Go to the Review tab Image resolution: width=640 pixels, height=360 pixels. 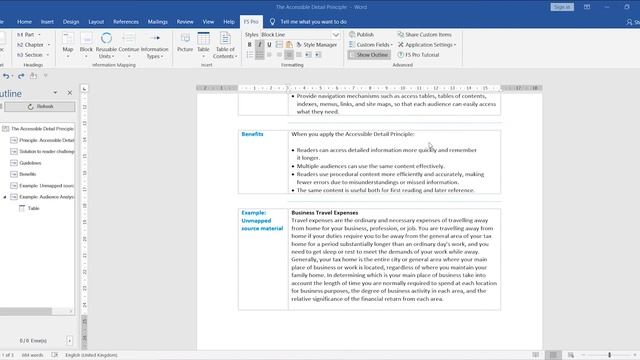[185, 22]
